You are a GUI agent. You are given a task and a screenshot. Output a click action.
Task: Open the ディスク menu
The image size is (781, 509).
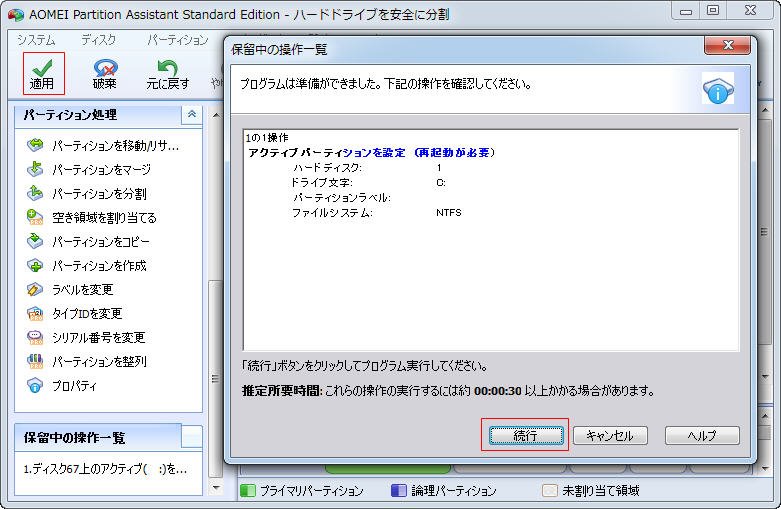pos(99,40)
